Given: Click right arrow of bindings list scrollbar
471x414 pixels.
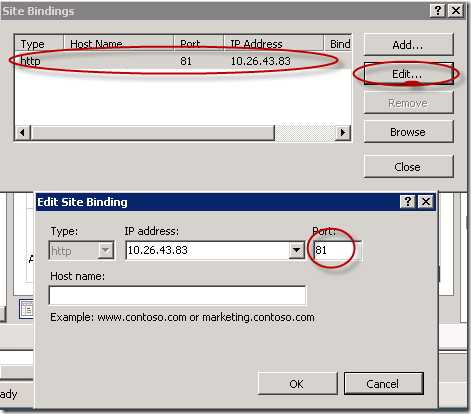Looking at the screenshot, I should coord(343,133).
